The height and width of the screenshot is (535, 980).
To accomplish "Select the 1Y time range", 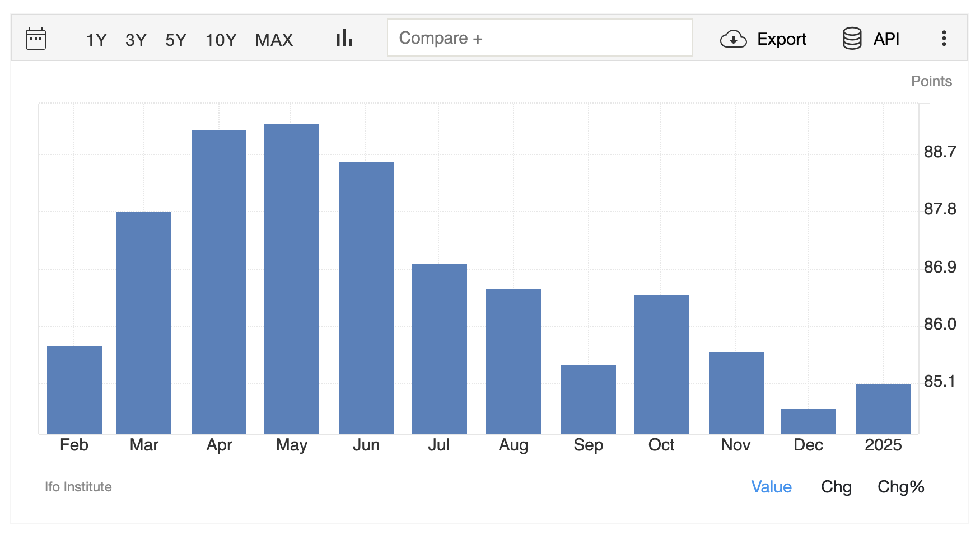I will (x=96, y=40).
